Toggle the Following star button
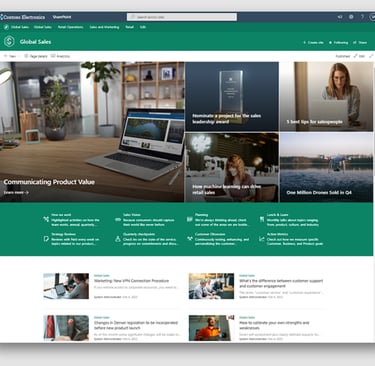This screenshot has width=375, height=366. coord(338,43)
